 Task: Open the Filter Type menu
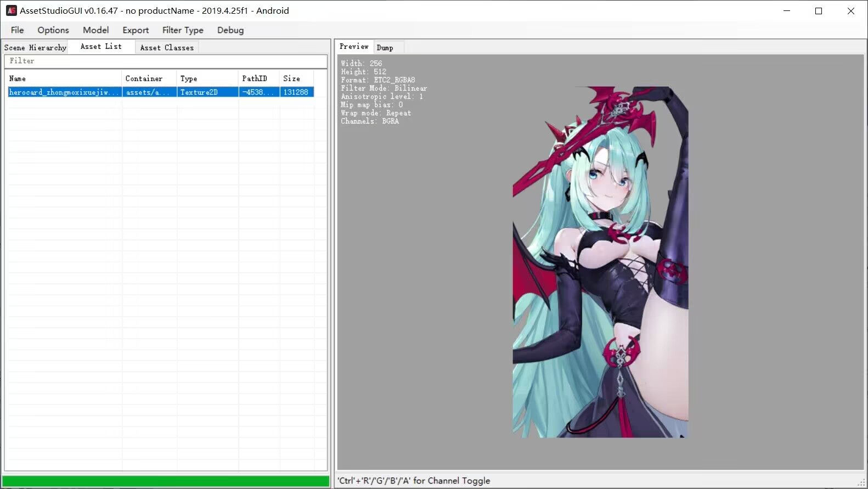click(183, 30)
